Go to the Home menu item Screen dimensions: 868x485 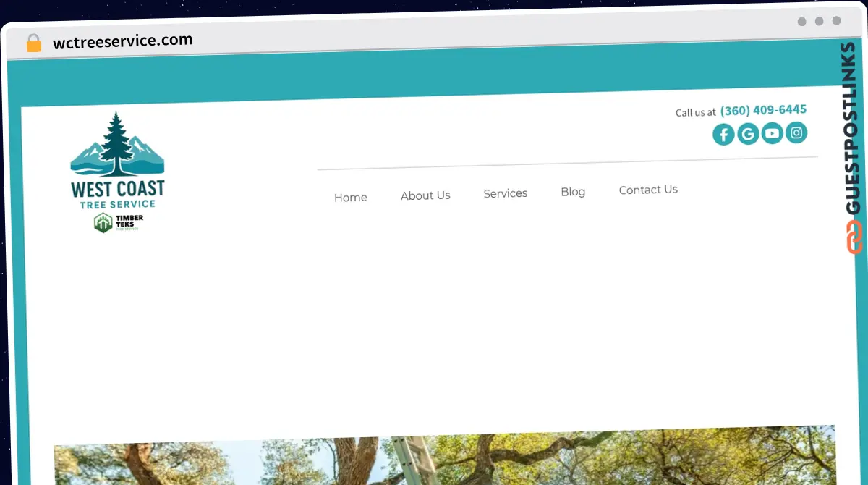point(351,198)
